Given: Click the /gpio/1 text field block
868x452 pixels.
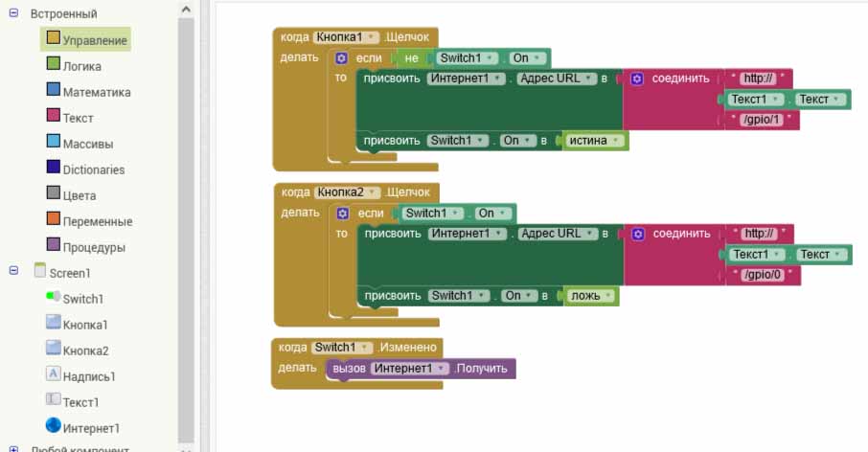Looking at the screenshot, I should click(764, 121).
